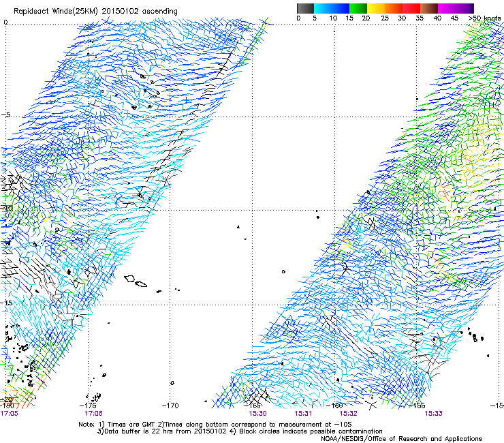Click the latitude label '-5'
504x443 pixels.
(6, 115)
